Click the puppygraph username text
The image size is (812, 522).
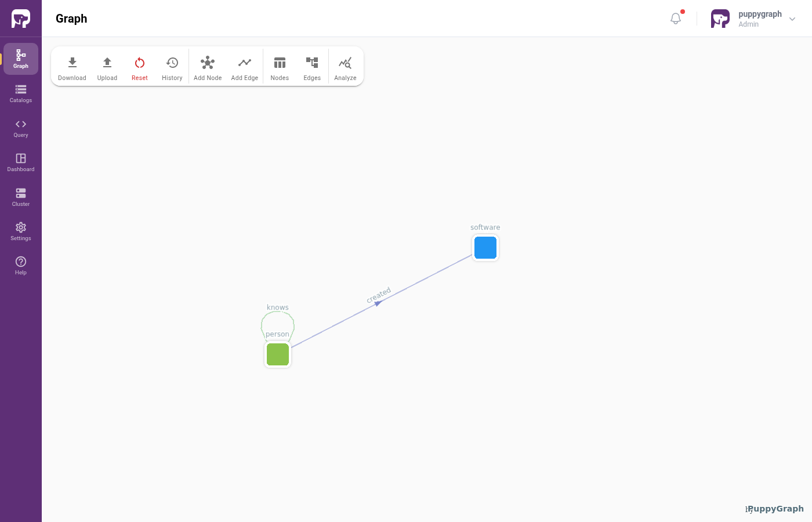coord(760,14)
